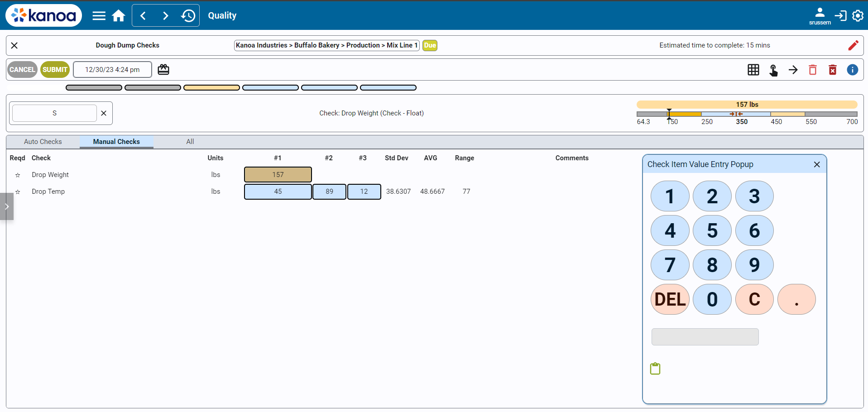Switch to the All tab
Image resolution: width=868 pixels, height=412 pixels.
pos(190,142)
